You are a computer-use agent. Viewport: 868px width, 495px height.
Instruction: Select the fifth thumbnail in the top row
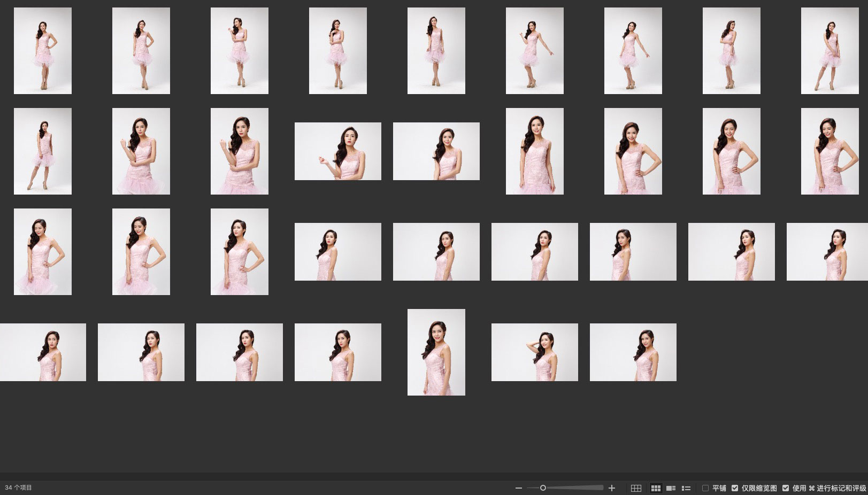click(436, 51)
